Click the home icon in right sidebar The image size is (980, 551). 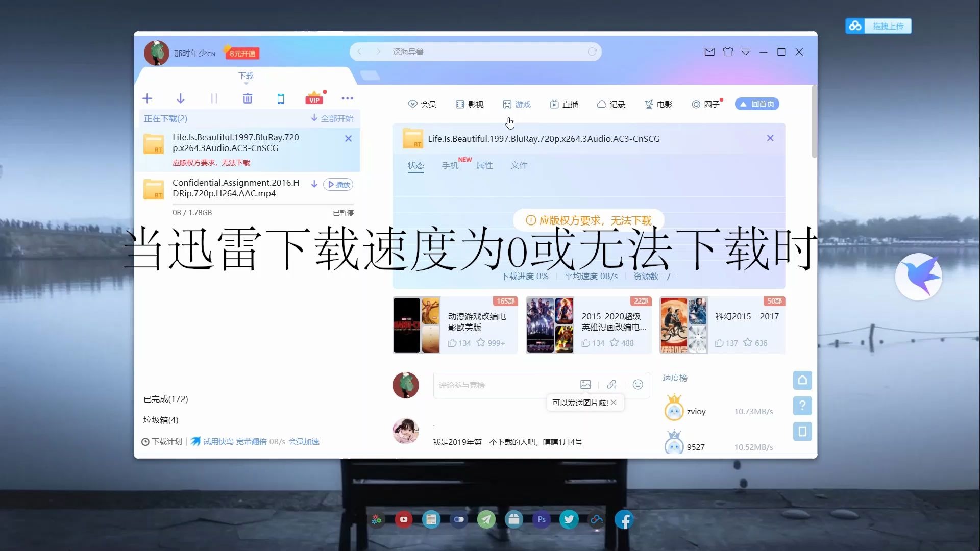[802, 380]
